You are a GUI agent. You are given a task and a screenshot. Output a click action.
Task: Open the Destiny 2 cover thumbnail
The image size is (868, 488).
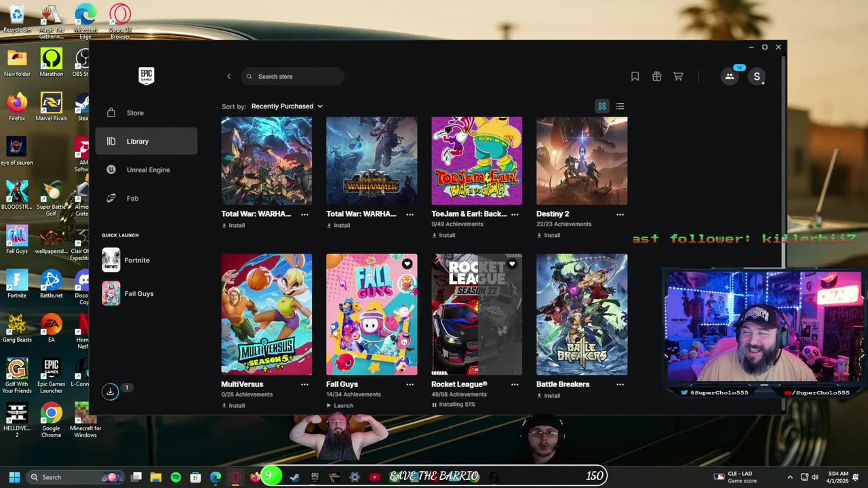click(x=582, y=161)
